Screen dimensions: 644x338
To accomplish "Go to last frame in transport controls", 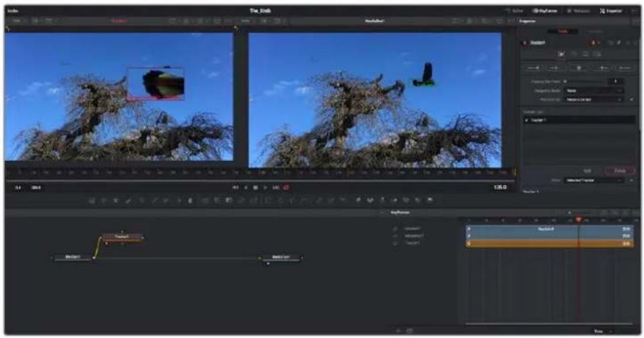I will [275, 188].
